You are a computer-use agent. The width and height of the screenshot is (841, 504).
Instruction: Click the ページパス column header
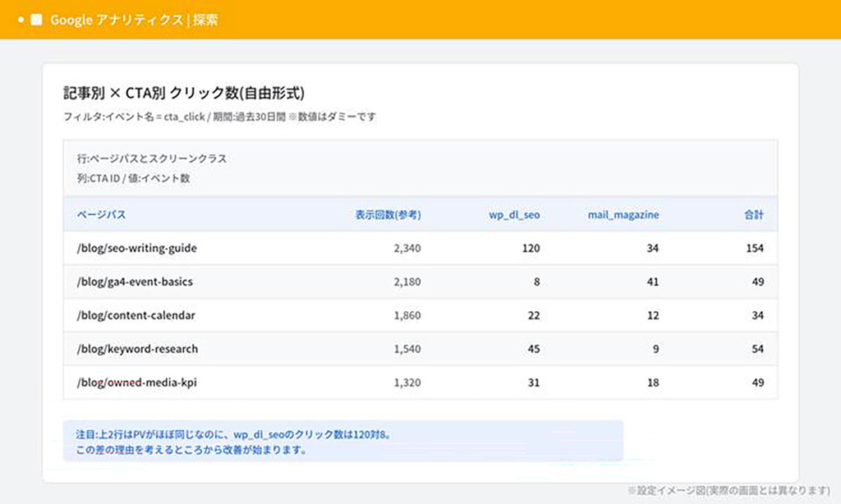pyautogui.click(x=101, y=215)
